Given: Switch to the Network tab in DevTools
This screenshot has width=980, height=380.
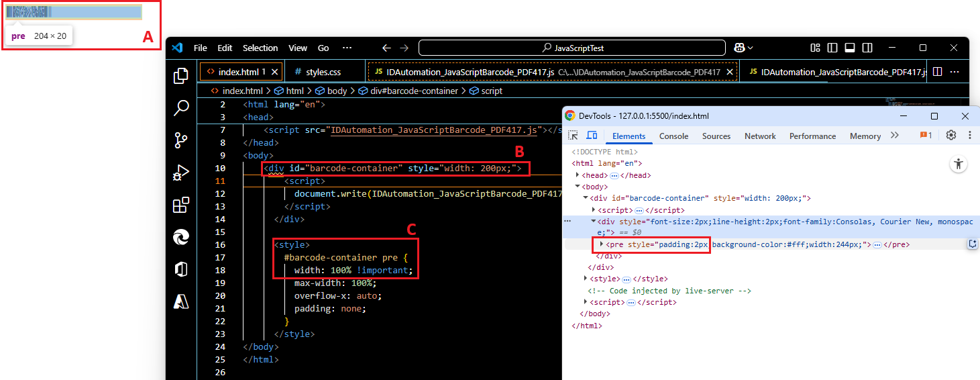Looking at the screenshot, I should click(760, 136).
